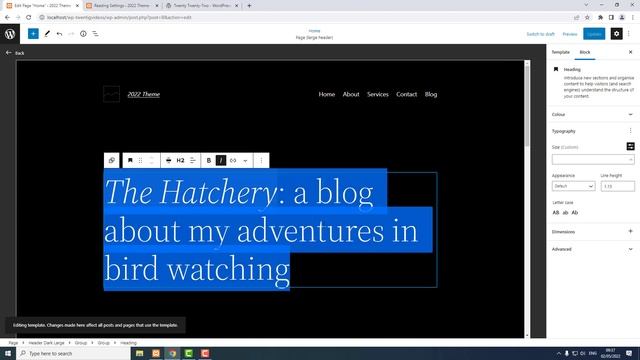The height and width of the screenshot is (360, 640).
Task: Click the Blog navigation link
Action: pos(431,94)
